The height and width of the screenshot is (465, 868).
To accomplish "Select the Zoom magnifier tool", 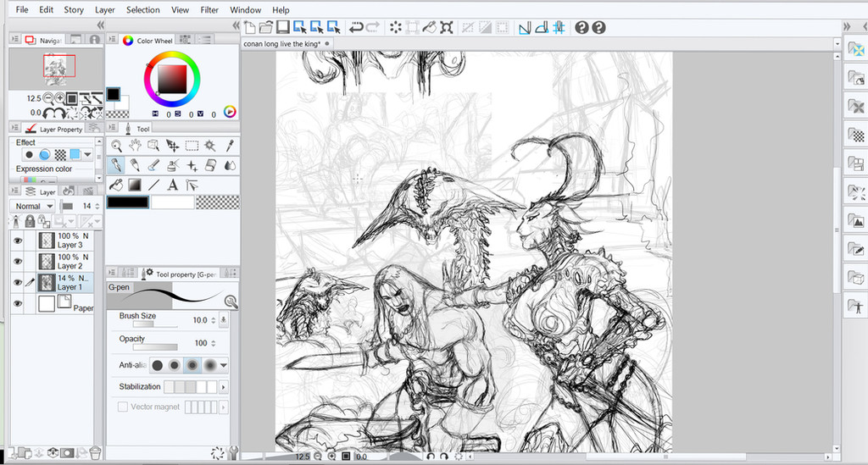I will tap(116, 146).
